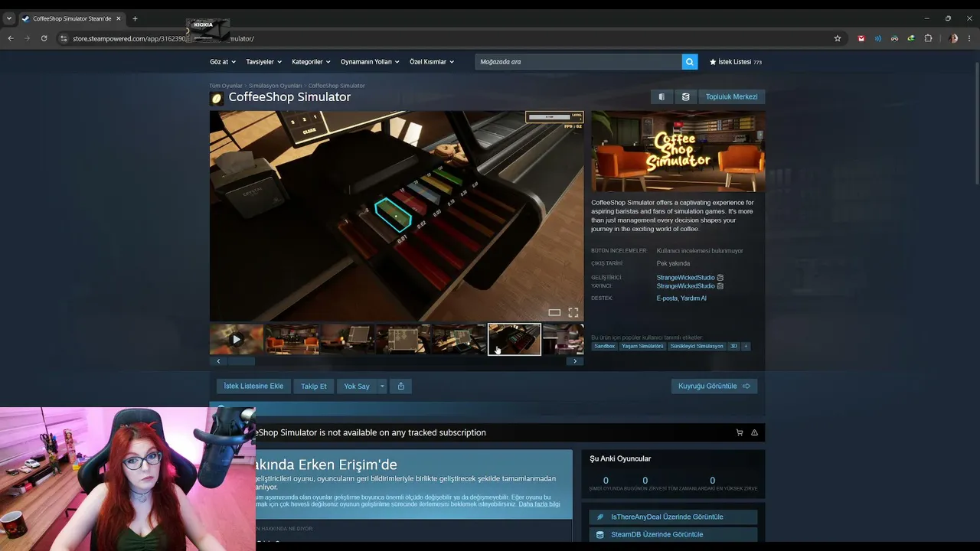980x551 pixels.
Task: Follow the game with Takip Et
Action: click(x=314, y=386)
